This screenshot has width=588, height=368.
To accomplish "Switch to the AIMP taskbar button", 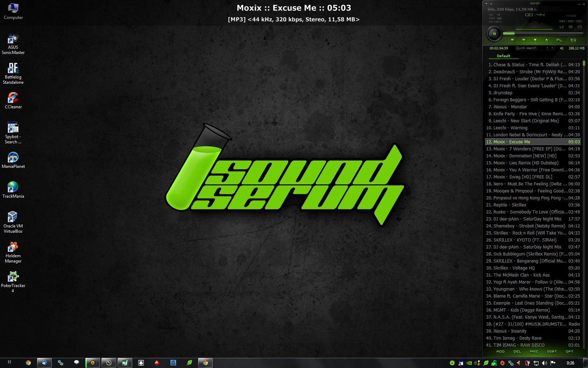I will (93, 363).
